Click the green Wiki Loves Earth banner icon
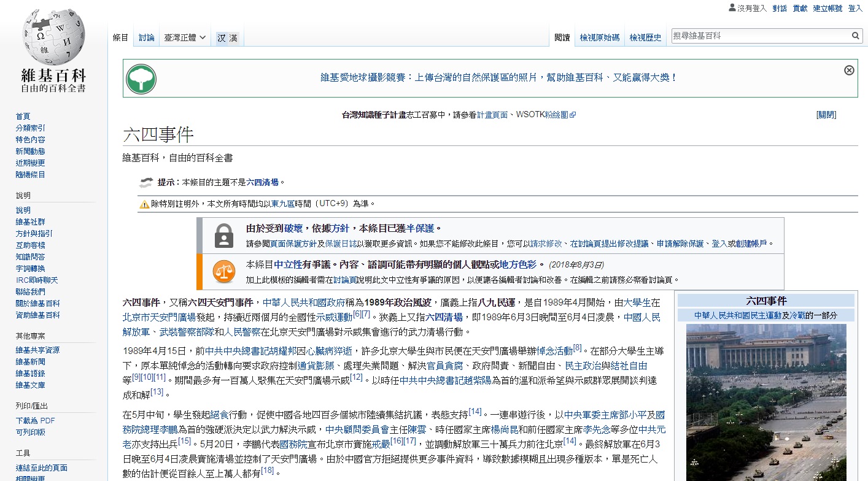The width and height of the screenshot is (868, 481). tap(141, 78)
